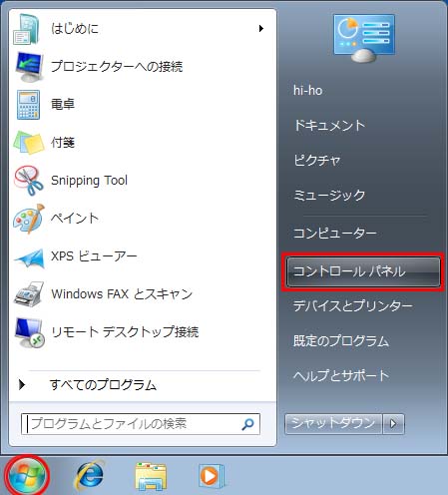
Task: Open the ドキュメント link
Action: pos(329,126)
